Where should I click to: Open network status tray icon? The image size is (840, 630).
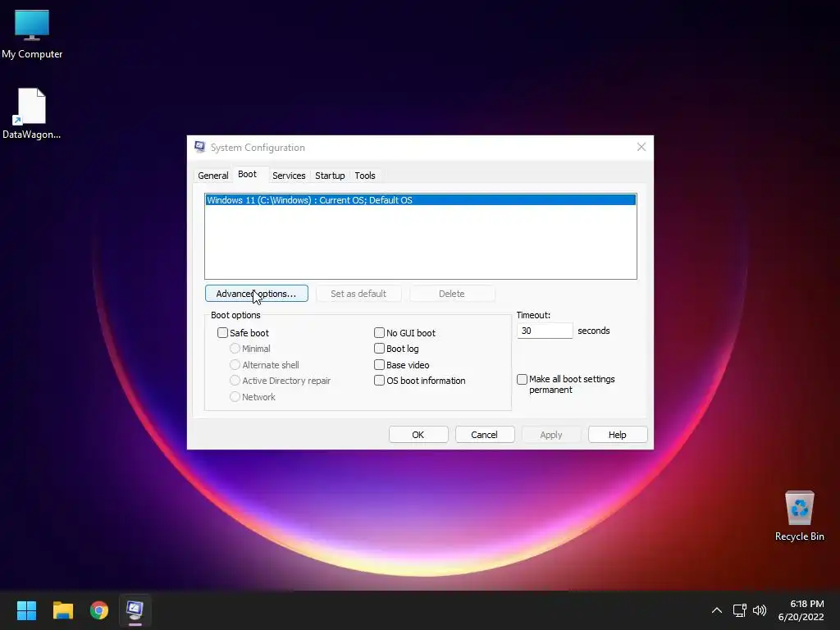[x=739, y=610]
